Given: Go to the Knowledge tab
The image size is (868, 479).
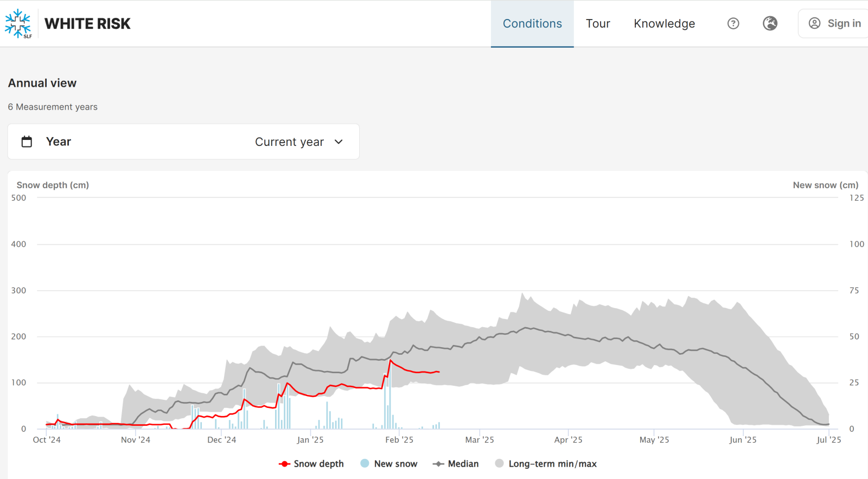Looking at the screenshot, I should (x=664, y=23).
